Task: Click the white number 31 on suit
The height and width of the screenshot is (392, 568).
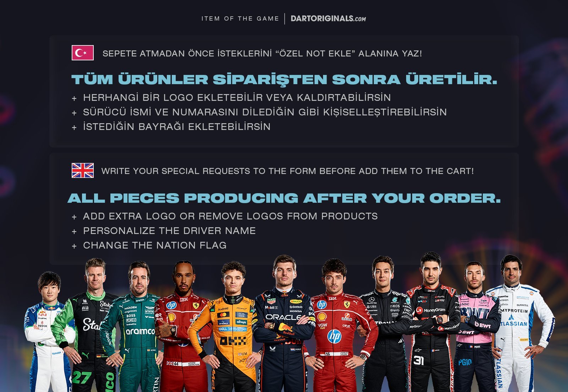Action: pos(419,361)
